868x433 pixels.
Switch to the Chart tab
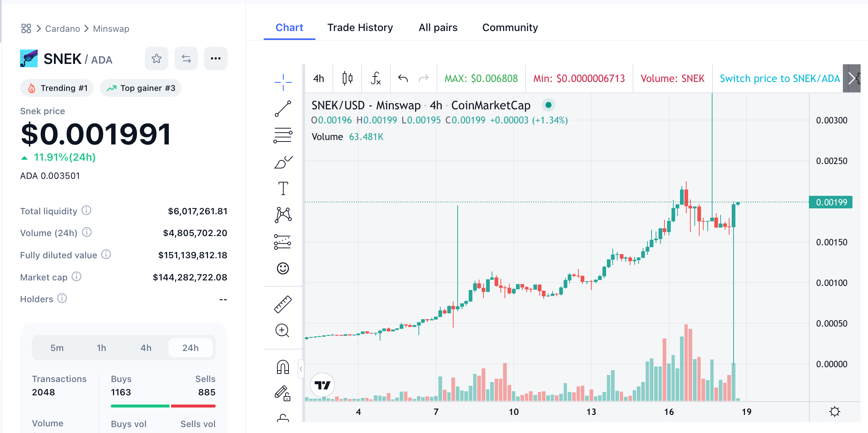coord(289,27)
